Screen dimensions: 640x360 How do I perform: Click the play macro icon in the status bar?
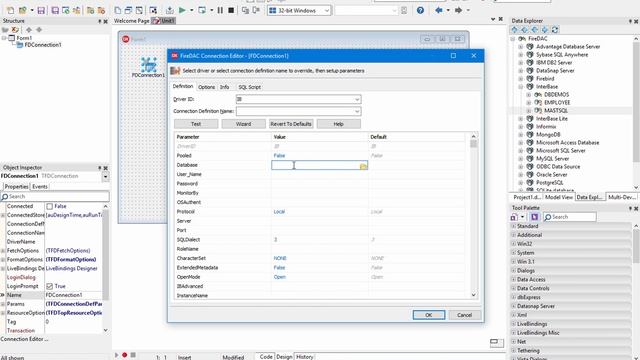pos(116,355)
